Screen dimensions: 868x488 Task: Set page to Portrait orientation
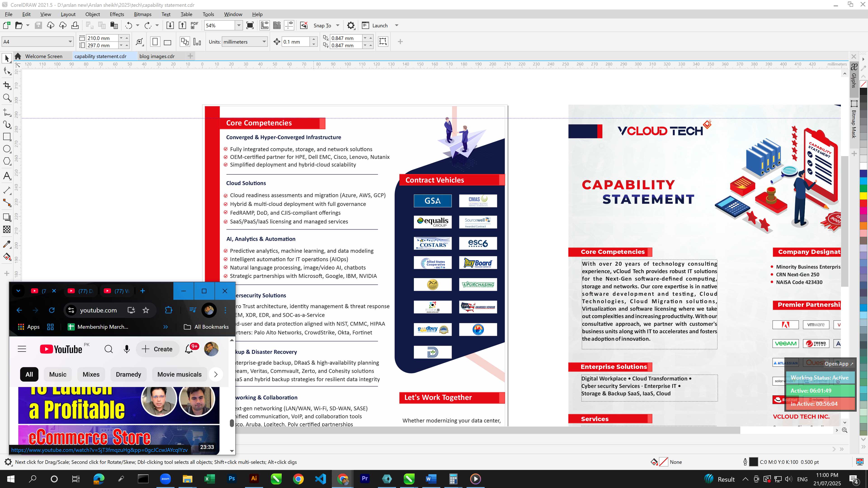pyautogui.click(x=155, y=42)
